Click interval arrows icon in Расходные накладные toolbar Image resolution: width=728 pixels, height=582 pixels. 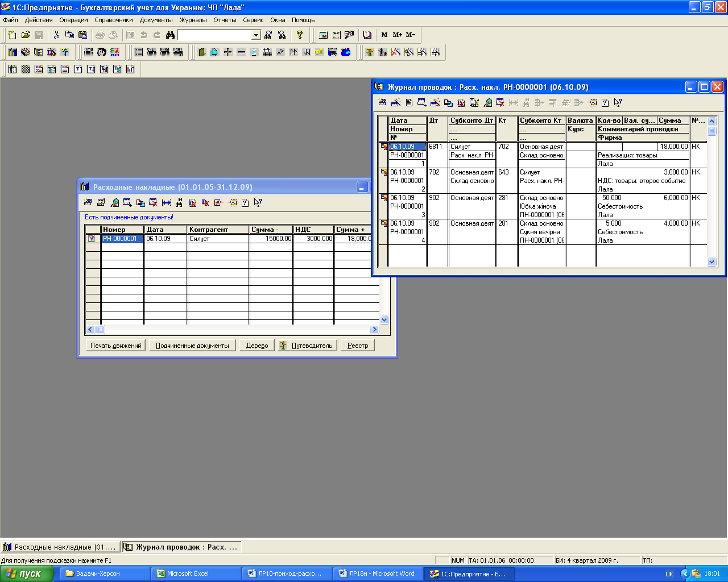tap(167, 203)
